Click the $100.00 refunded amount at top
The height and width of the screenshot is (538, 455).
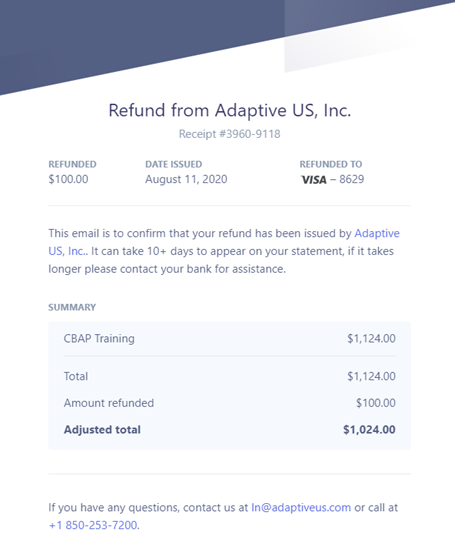[68, 179]
